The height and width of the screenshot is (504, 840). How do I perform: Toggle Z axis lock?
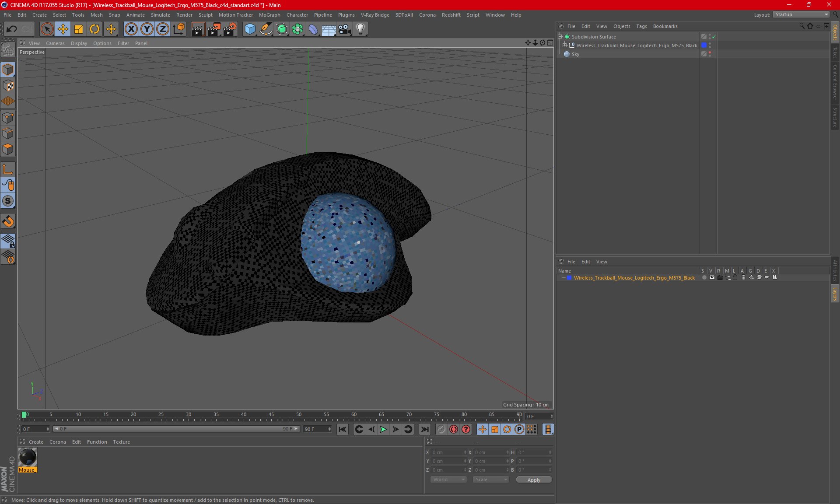(162, 29)
